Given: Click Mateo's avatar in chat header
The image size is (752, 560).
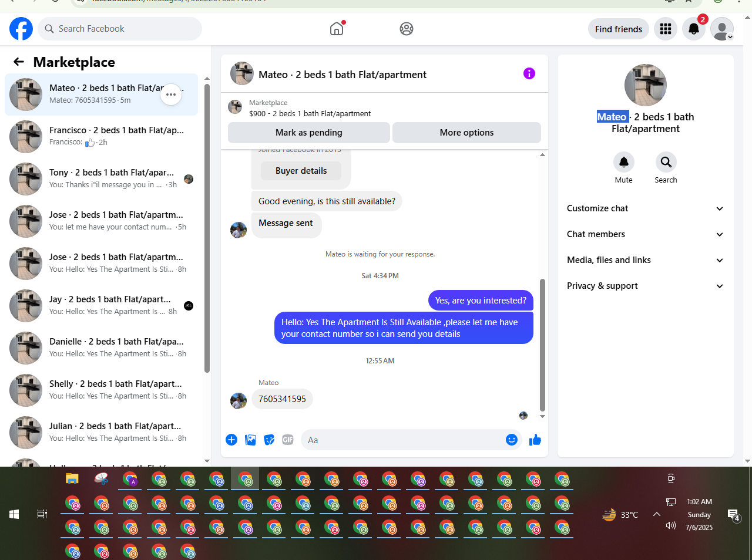Looking at the screenshot, I should (x=242, y=74).
